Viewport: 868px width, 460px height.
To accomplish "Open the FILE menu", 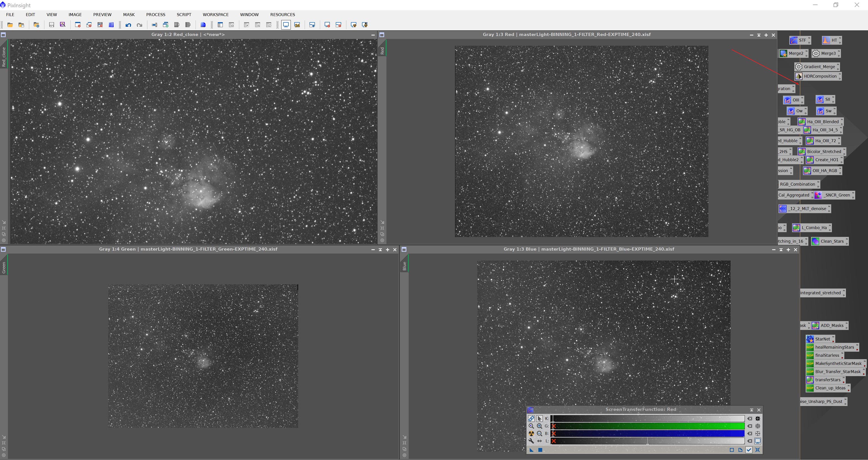I will [x=10, y=14].
